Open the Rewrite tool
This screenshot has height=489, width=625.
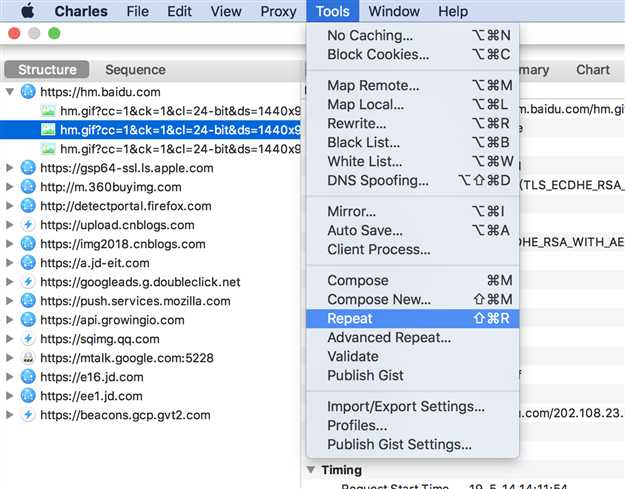click(413, 123)
